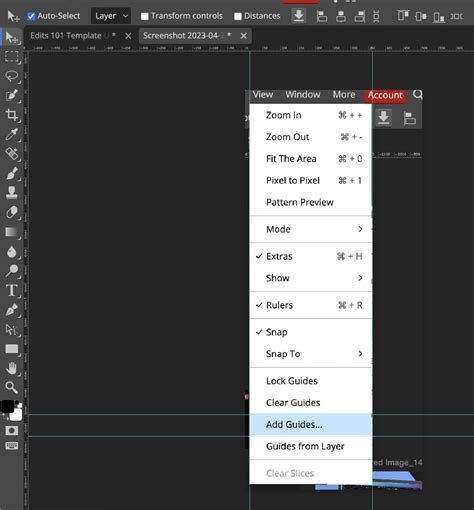
Task: Align layers to bottom edges
Action: pyautogui.click(x=439, y=16)
